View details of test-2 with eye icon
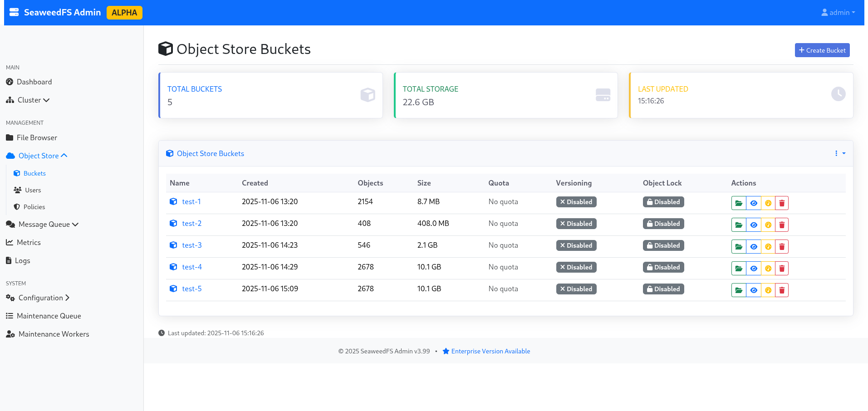This screenshot has height=411, width=868. (754, 225)
